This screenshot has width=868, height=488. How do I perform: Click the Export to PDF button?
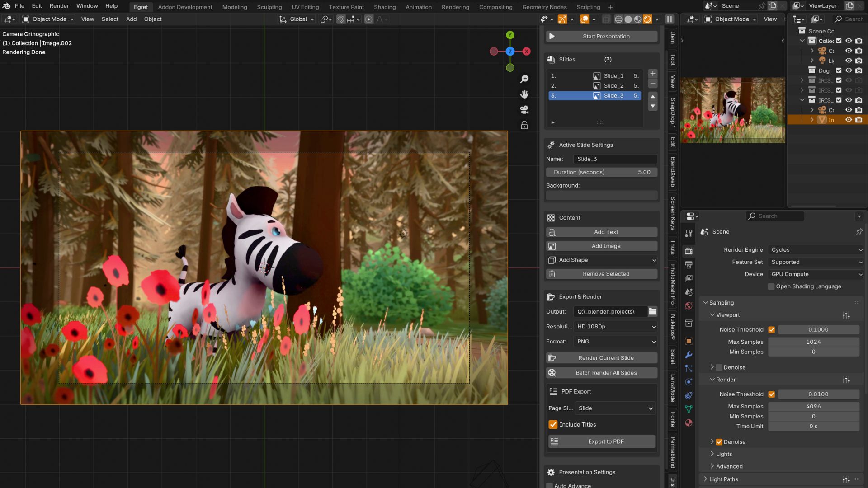click(602, 441)
